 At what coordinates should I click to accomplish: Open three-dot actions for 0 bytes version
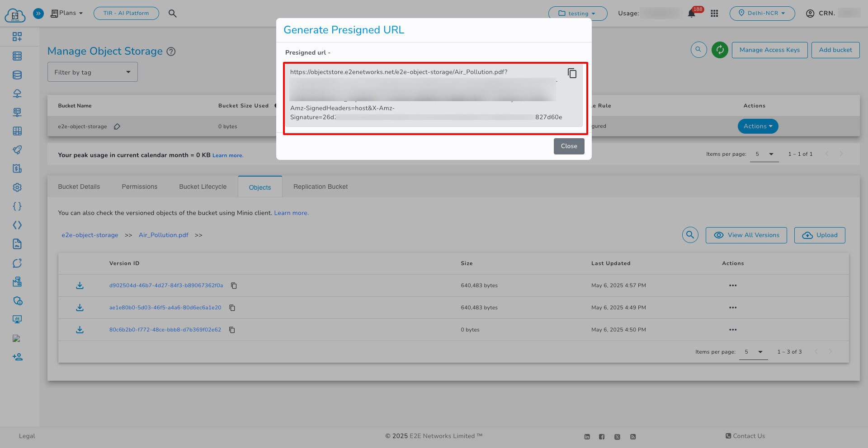click(x=733, y=330)
